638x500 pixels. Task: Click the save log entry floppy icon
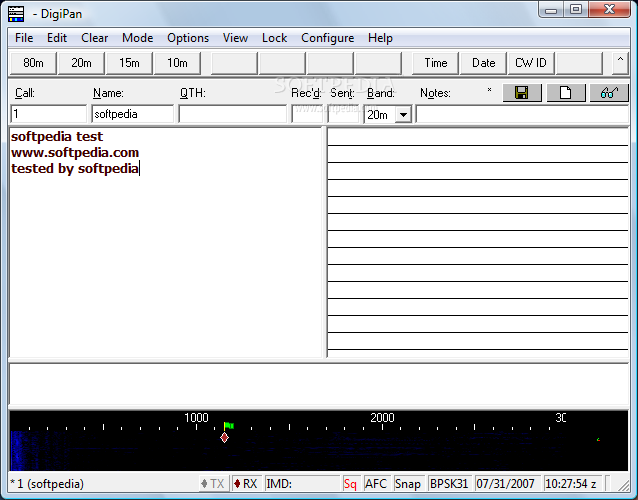[x=522, y=93]
